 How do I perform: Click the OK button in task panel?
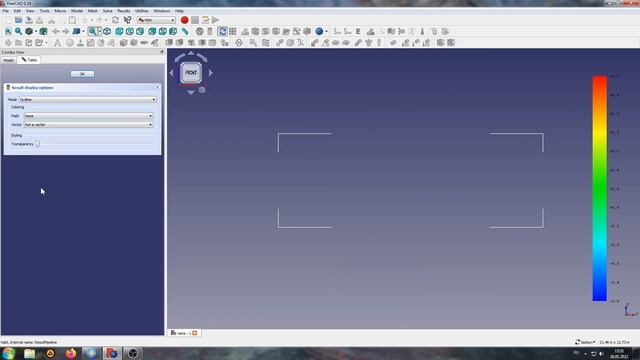(x=82, y=74)
